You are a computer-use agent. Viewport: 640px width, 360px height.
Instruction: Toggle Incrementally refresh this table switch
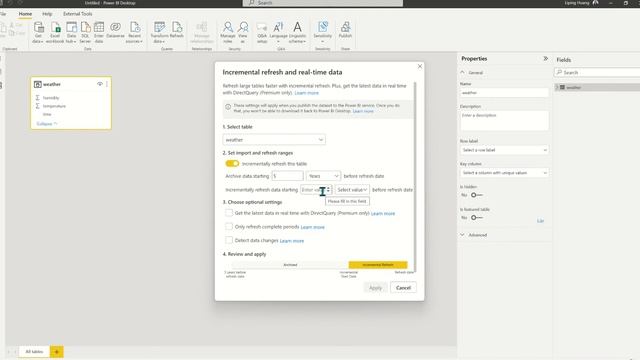pyautogui.click(x=232, y=163)
